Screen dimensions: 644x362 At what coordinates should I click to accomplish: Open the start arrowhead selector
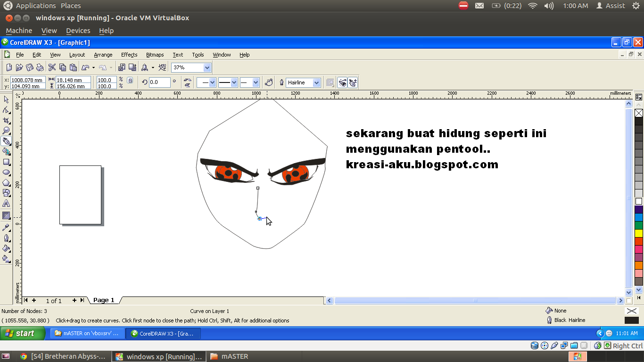[x=206, y=82]
